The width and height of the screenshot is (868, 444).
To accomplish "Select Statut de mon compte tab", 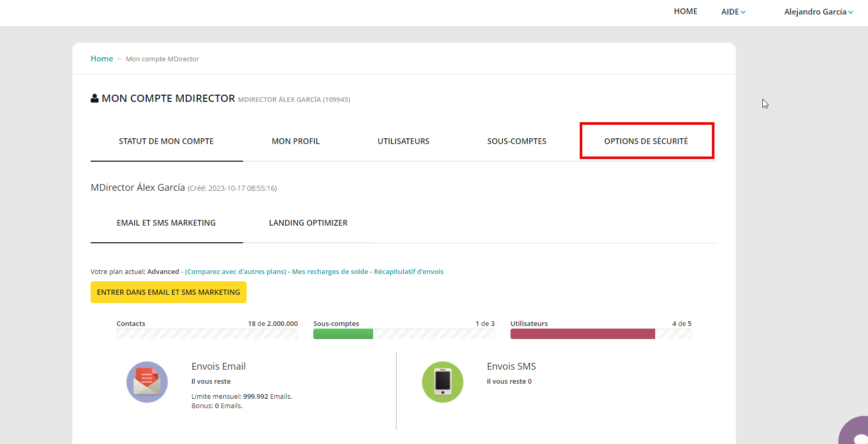I will click(166, 141).
